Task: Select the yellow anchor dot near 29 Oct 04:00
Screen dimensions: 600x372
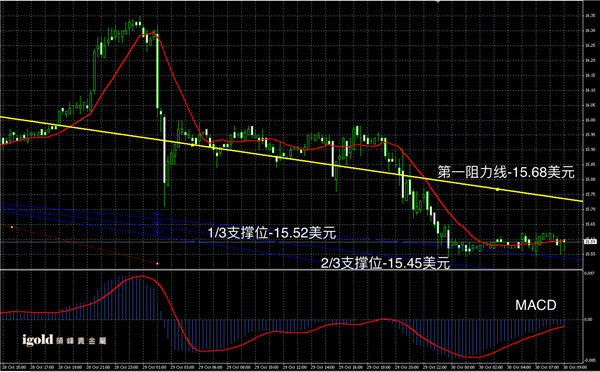Action: pyautogui.click(x=192, y=145)
